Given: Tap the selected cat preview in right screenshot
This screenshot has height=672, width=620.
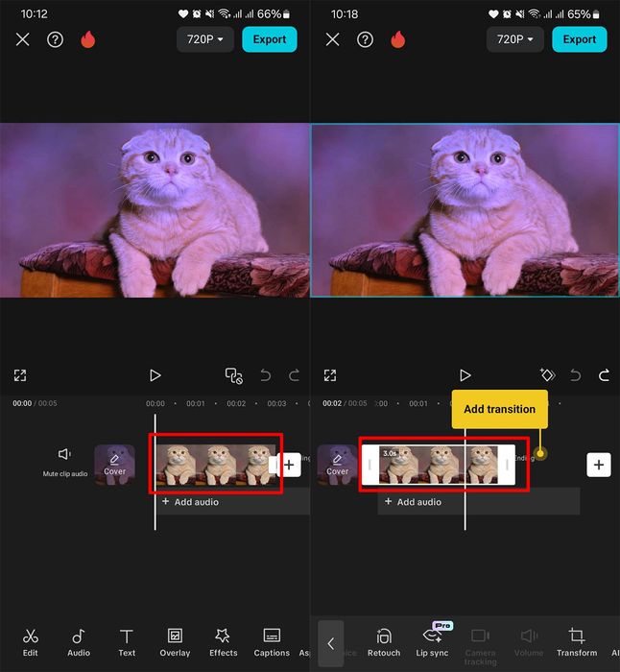Looking at the screenshot, I should point(465,210).
